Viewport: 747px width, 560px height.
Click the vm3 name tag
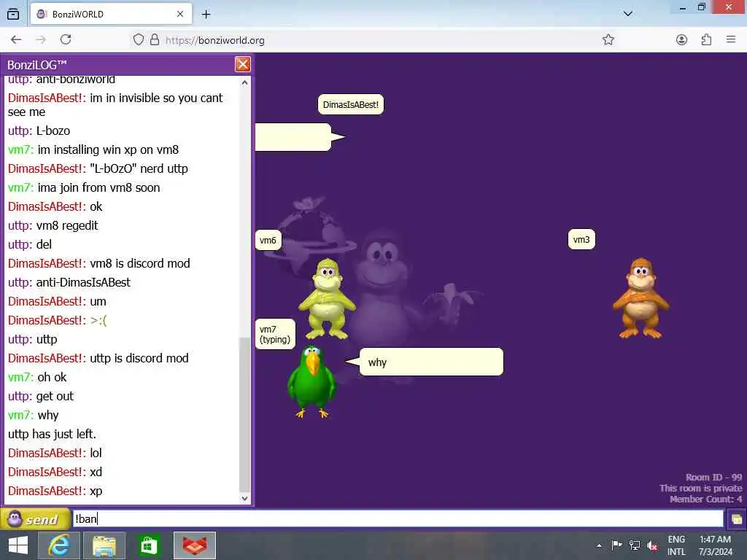(x=581, y=239)
